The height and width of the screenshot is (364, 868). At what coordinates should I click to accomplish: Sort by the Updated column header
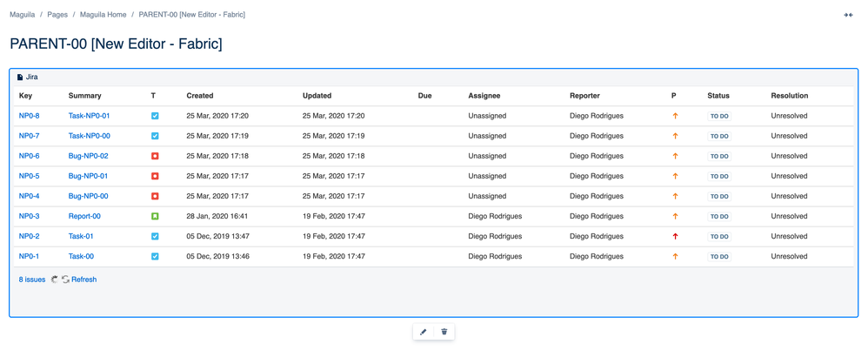coord(317,96)
